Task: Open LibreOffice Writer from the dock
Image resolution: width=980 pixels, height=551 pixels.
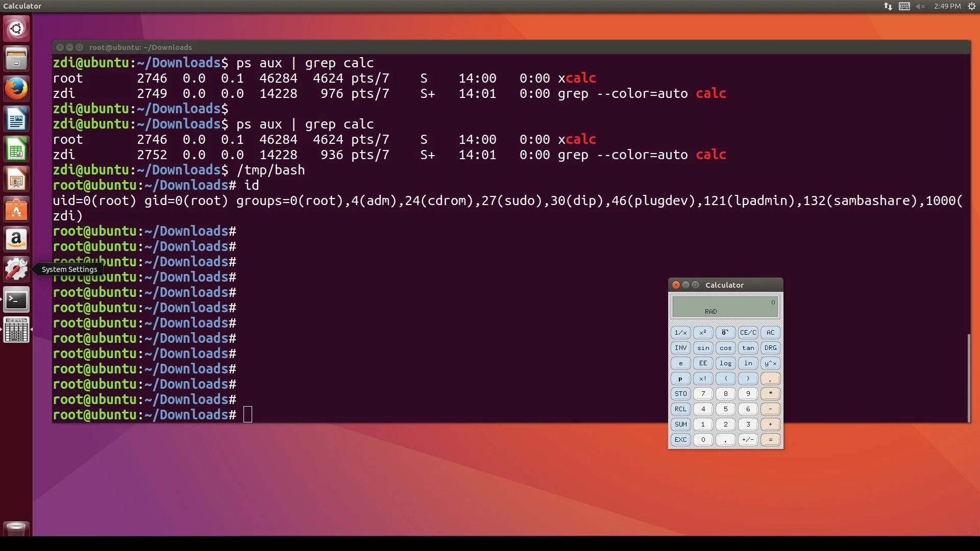Action: (x=16, y=119)
